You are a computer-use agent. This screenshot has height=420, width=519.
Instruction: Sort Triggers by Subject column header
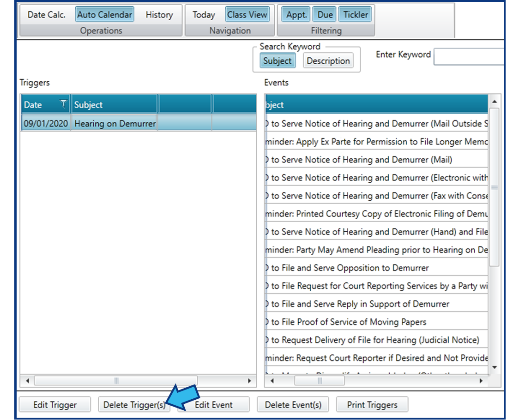coord(114,105)
